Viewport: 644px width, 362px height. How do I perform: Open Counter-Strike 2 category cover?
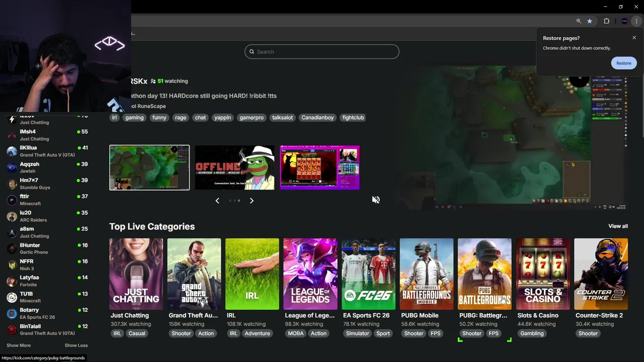tap(601, 274)
